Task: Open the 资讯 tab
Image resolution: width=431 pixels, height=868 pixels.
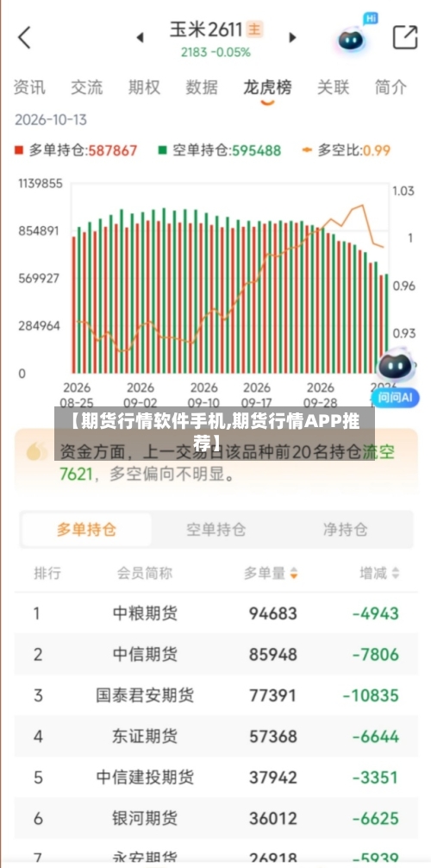Action: 29,87
